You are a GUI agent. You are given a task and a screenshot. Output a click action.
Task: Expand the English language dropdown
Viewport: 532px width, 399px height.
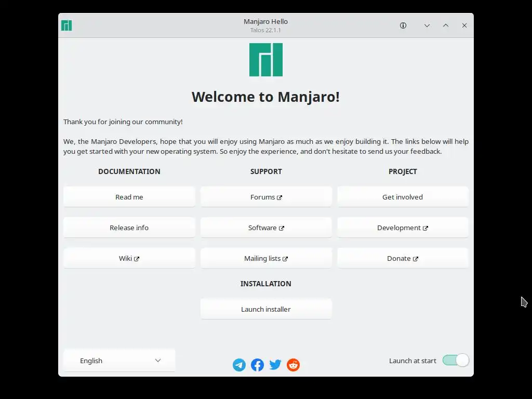(x=119, y=361)
